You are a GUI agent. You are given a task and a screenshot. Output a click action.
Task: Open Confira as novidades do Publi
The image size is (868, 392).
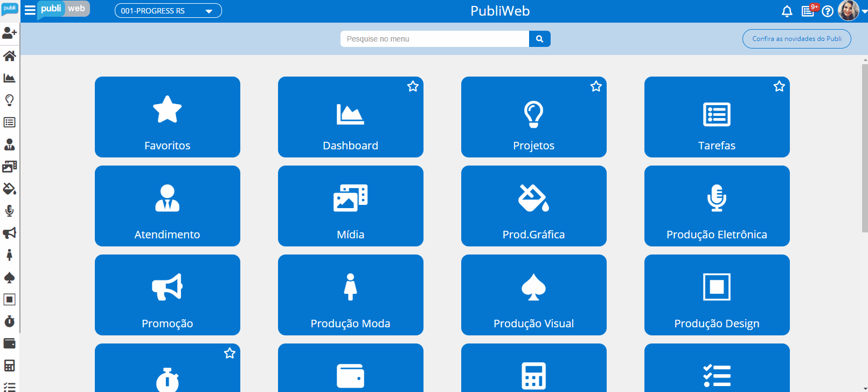click(796, 39)
